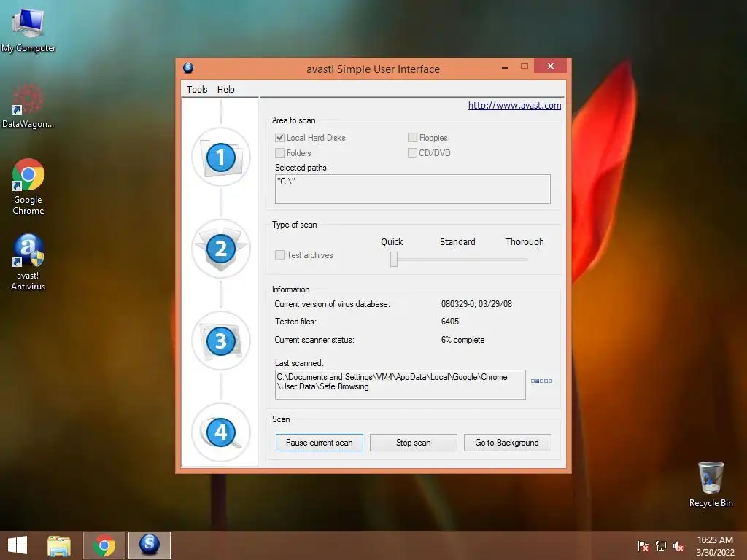
Task: Click the Standard scan label
Action: point(457,242)
